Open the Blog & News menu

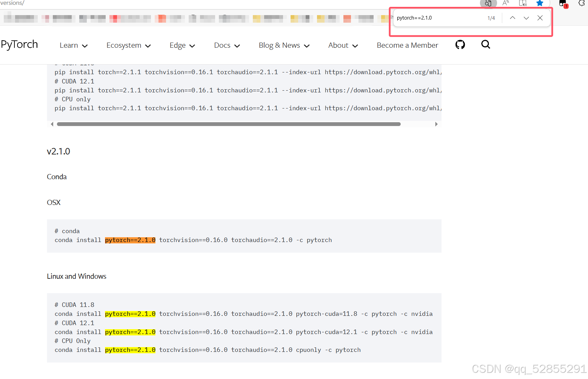284,45
